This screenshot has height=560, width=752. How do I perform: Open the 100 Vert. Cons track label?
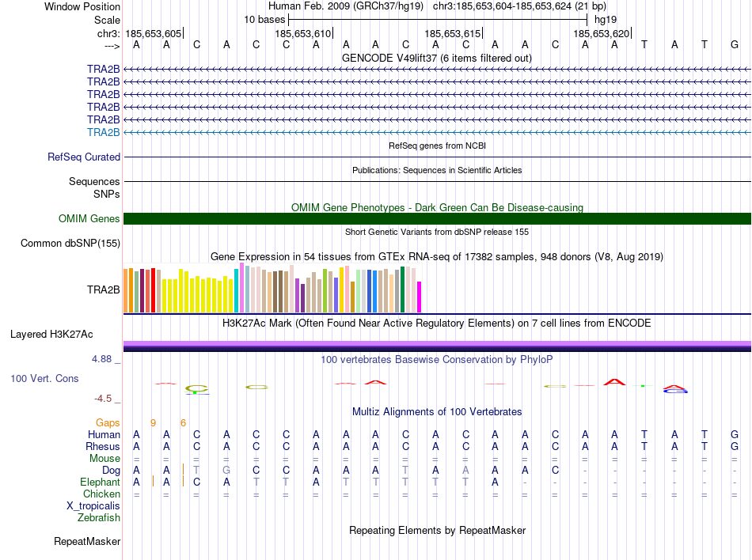[44, 379]
